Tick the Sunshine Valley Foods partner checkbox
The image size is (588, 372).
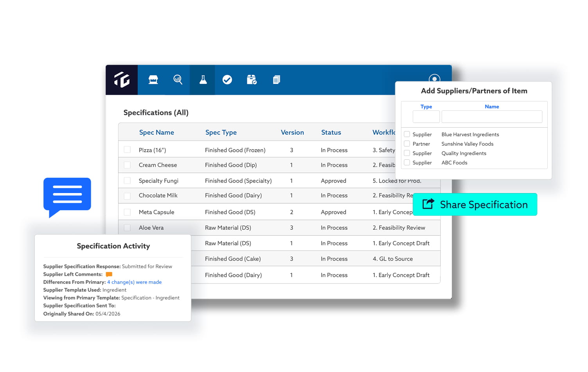point(407,143)
